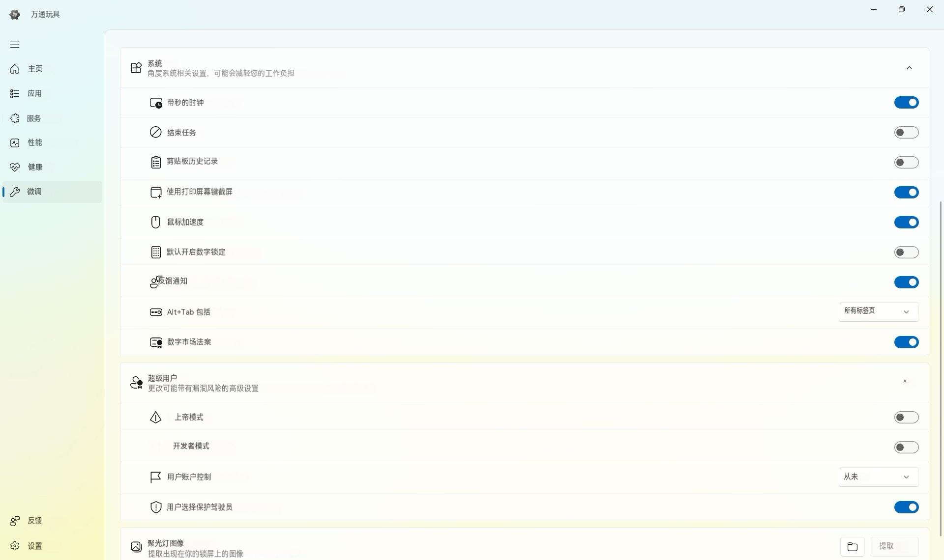The width and height of the screenshot is (944, 560).
Task: Collapse the 系统 section chevron
Action: coord(909,68)
